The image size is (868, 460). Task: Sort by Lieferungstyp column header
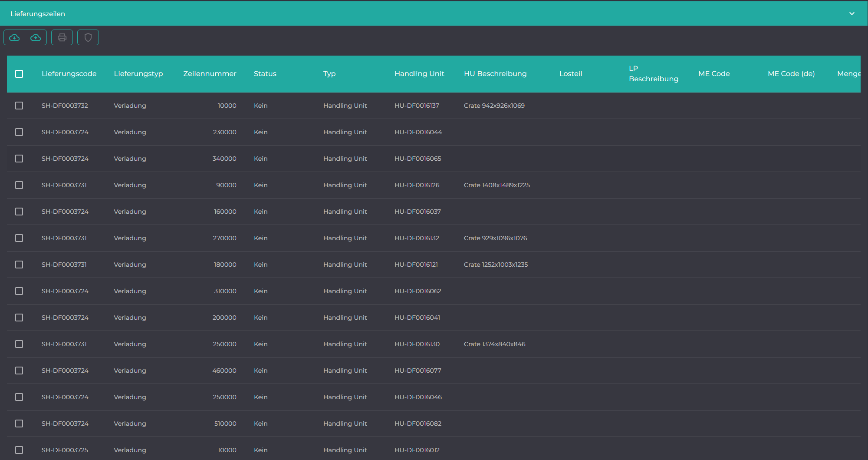[138, 74]
